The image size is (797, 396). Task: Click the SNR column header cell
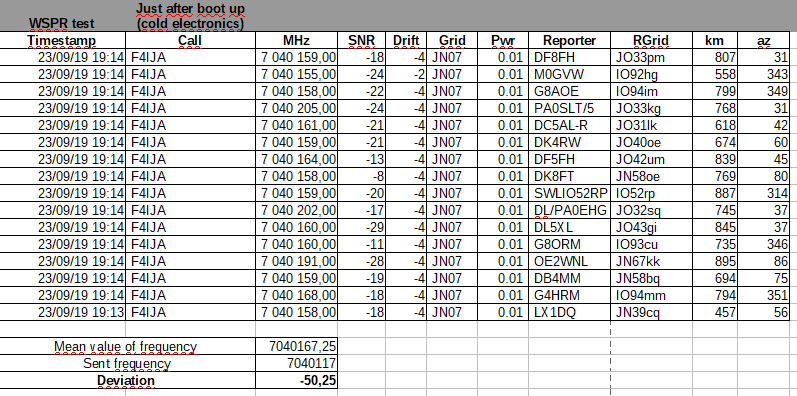click(x=361, y=41)
